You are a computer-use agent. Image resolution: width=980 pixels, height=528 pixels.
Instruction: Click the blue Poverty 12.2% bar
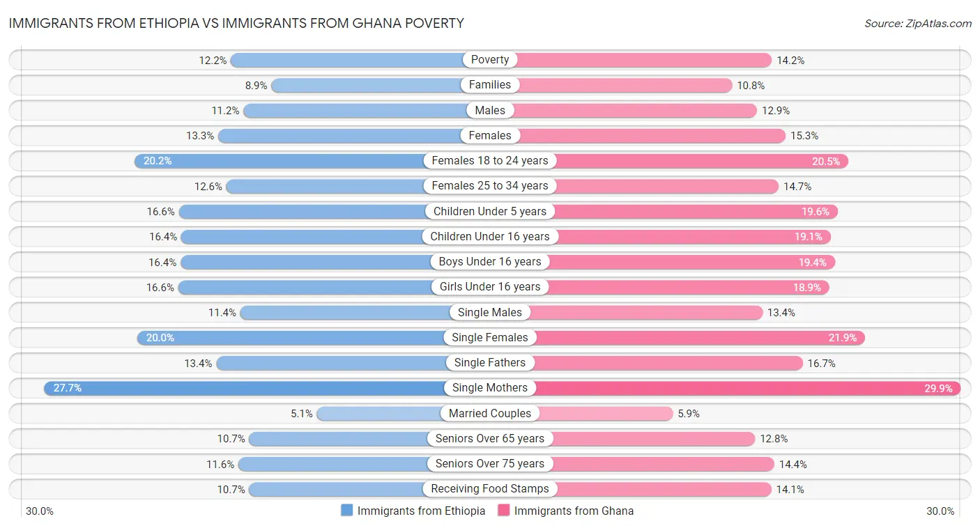click(x=349, y=60)
